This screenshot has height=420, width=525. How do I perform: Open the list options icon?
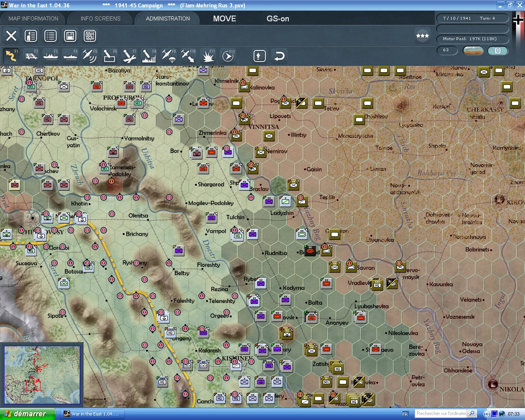tap(50, 36)
